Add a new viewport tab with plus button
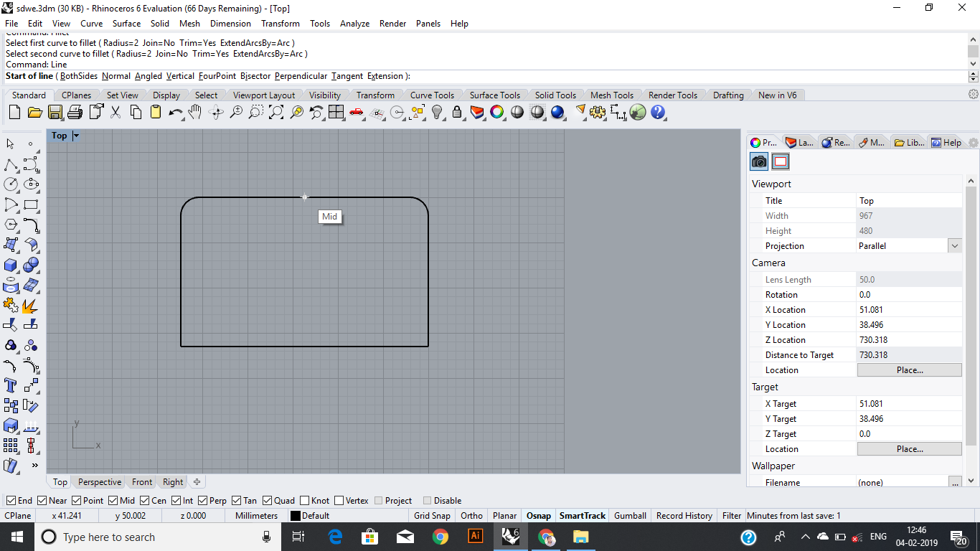This screenshot has height=551, width=980. tap(197, 482)
